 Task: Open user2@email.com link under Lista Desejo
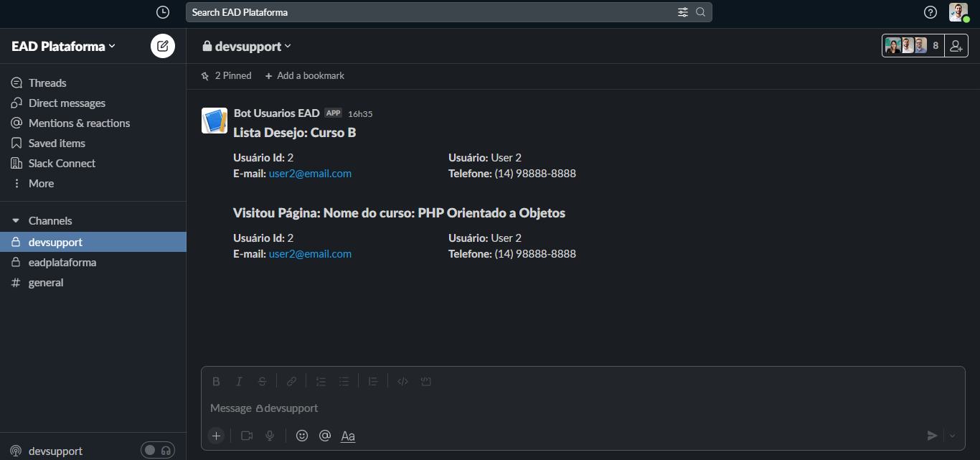[310, 174]
